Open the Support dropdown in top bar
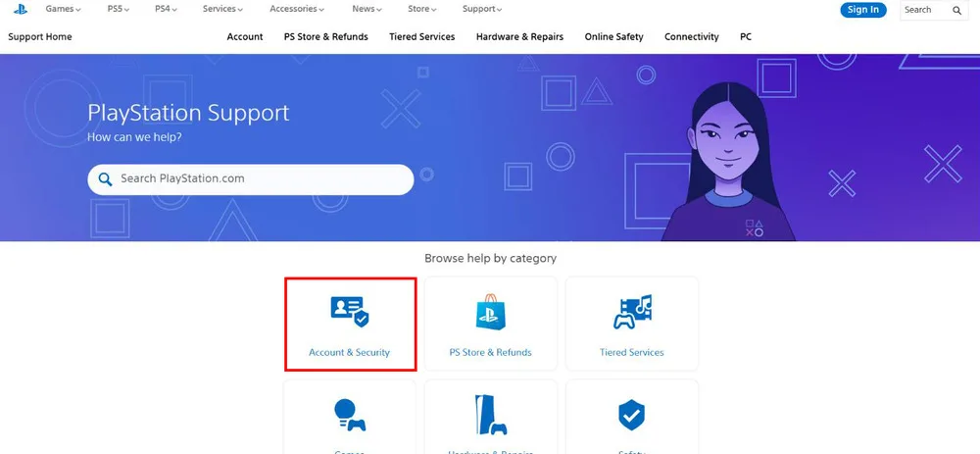The width and height of the screenshot is (980, 454). pyautogui.click(x=482, y=9)
